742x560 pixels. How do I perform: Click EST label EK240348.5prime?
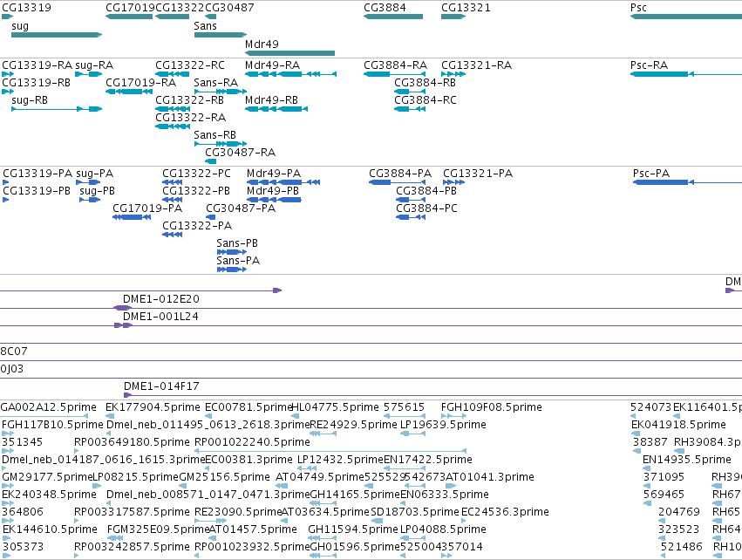pos(49,495)
